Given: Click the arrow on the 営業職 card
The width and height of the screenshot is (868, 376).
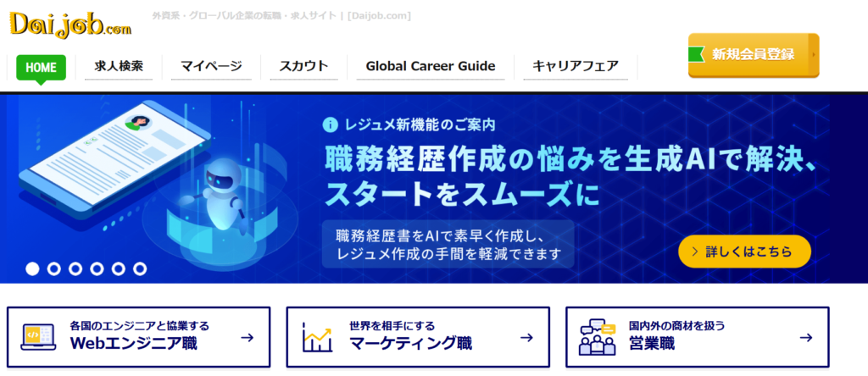Looking at the screenshot, I should [805, 338].
